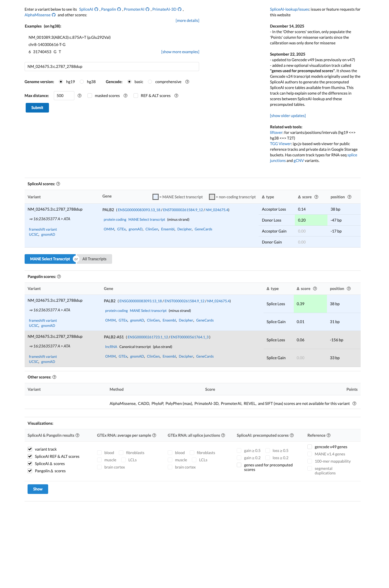389x588 pixels.
Task: Click help icon next to Pangolin Δ score column
Action: [315, 289]
